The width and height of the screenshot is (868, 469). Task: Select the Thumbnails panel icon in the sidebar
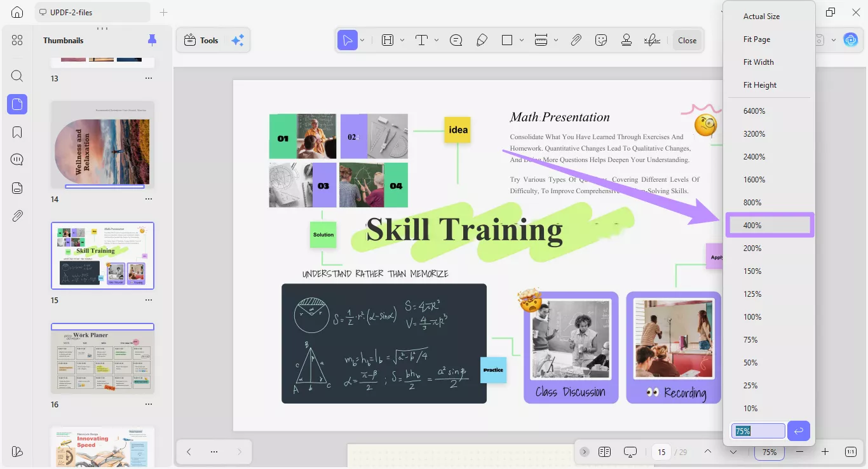tap(17, 104)
